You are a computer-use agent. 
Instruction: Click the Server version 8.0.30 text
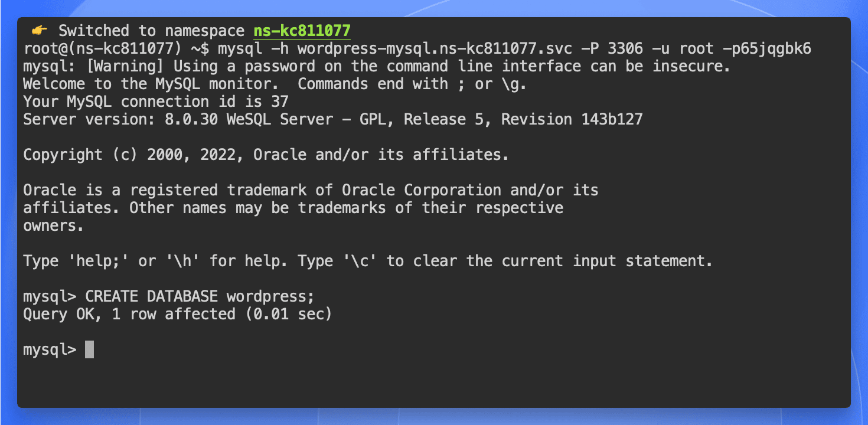click(146, 119)
